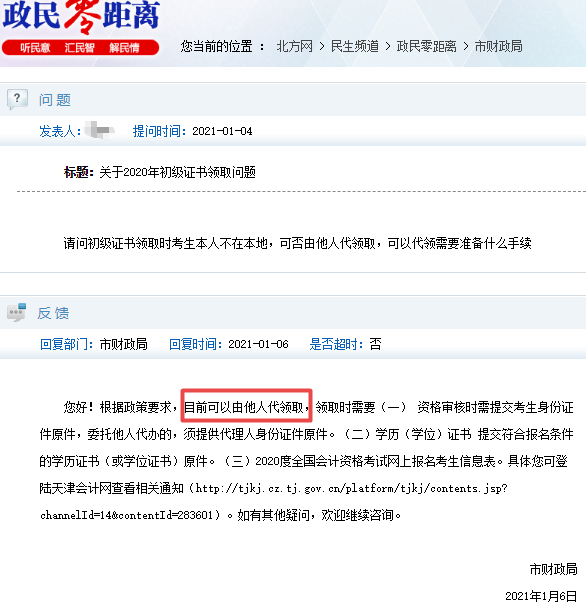The height and width of the screenshot is (602, 586).
Task: Click the 回复部门 label
Action: (66, 344)
